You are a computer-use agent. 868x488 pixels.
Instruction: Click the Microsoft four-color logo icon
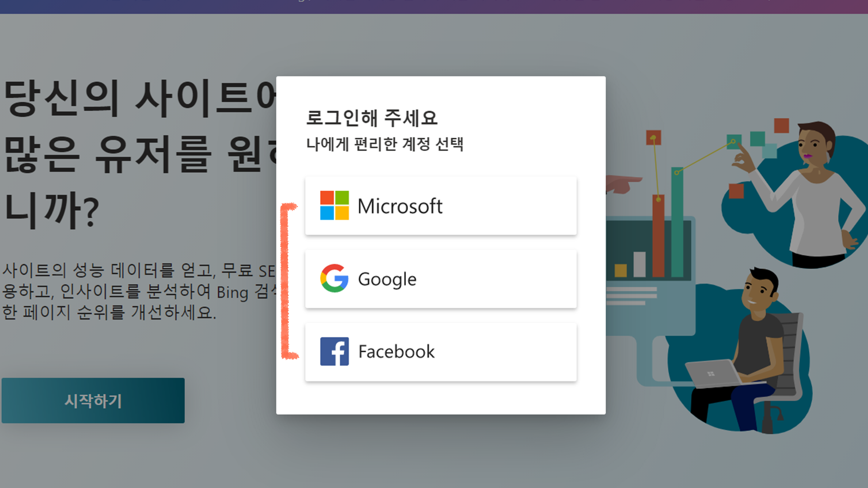pyautogui.click(x=335, y=205)
